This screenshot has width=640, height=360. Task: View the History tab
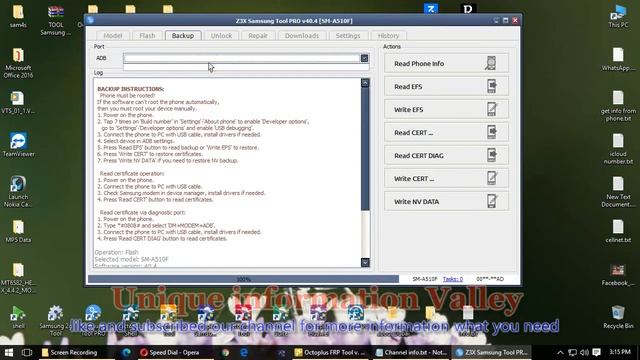(x=388, y=36)
